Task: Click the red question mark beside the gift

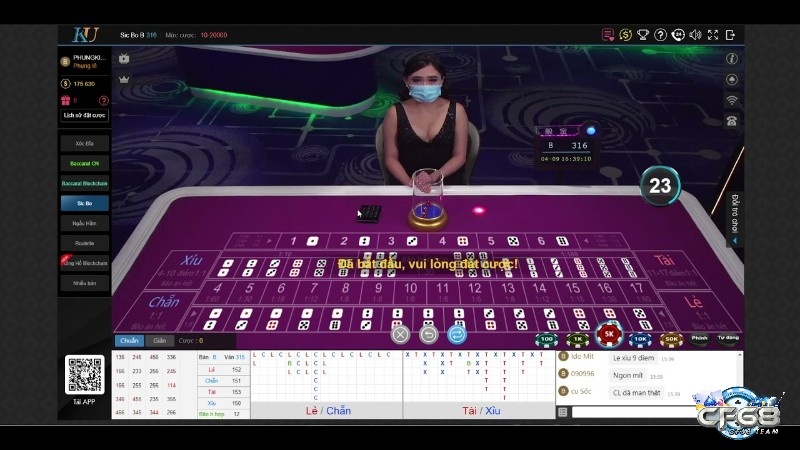Action: (x=104, y=101)
